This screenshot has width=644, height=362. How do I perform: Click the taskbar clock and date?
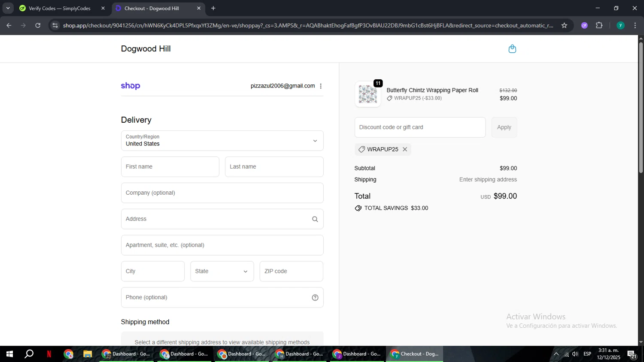coord(608,354)
